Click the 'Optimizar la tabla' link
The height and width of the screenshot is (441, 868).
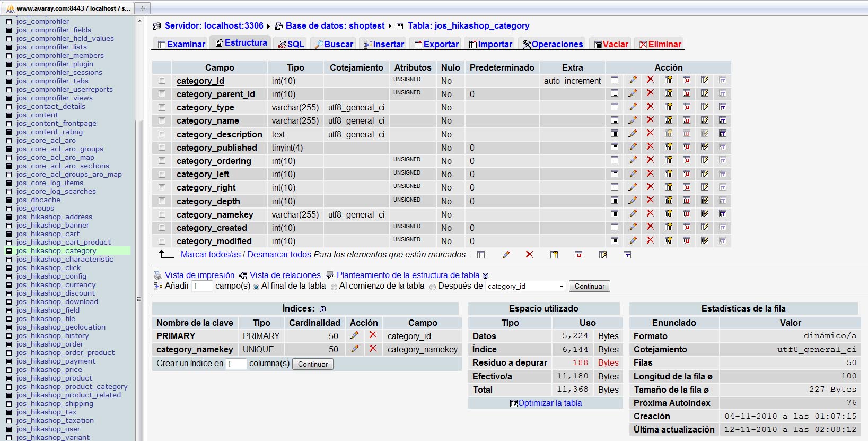pos(549,403)
